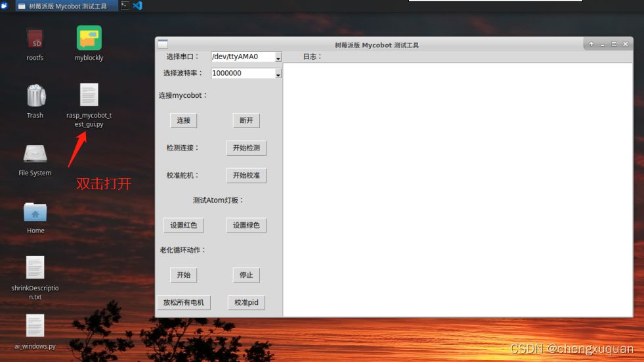Select the rasp_mycobot_test_gui.py file icon
Screen dimensions: 644x362
click(x=89, y=95)
